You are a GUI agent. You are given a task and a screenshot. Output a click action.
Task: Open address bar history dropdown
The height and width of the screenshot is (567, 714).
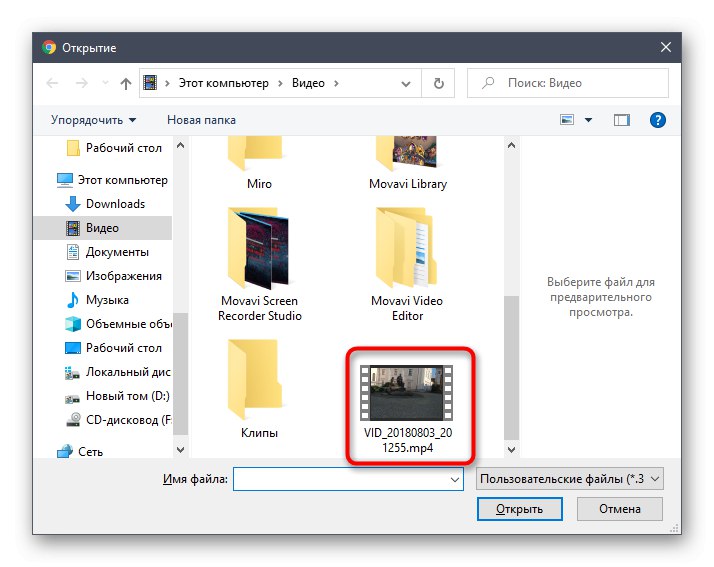pos(405,83)
